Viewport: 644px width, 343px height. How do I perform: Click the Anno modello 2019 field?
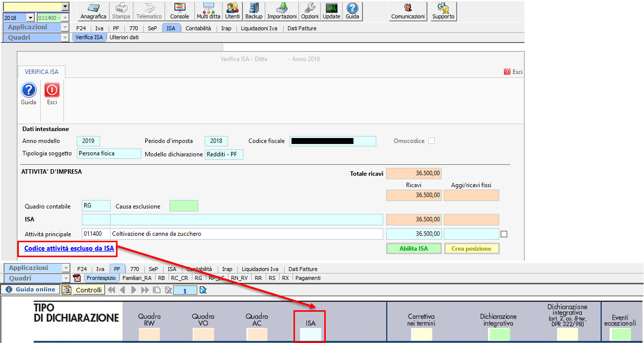(x=89, y=141)
